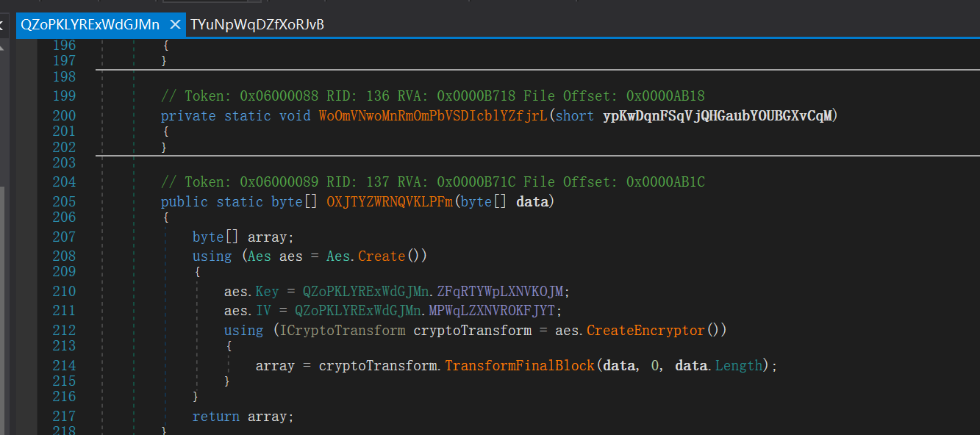Image resolution: width=980 pixels, height=435 pixels.
Task: Click the aes.Key property
Action: pyautogui.click(x=268, y=291)
